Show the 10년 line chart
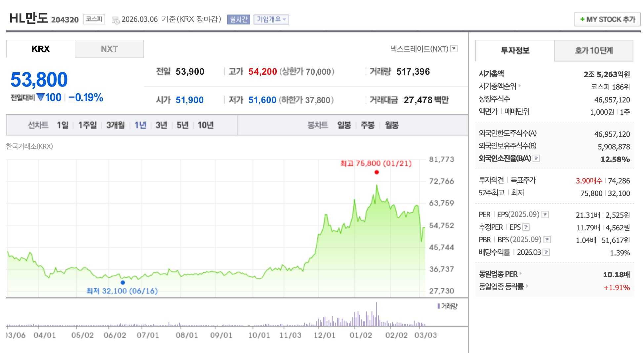The height and width of the screenshot is (353, 644). pos(206,125)
